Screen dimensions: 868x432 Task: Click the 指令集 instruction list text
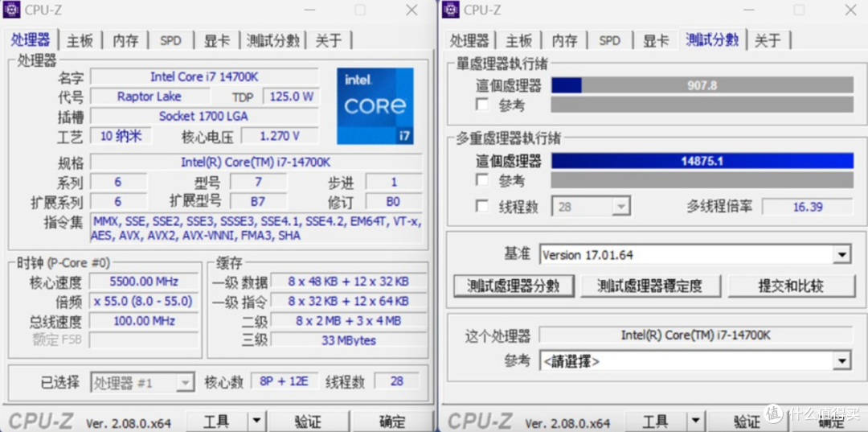tap(256, 228)
